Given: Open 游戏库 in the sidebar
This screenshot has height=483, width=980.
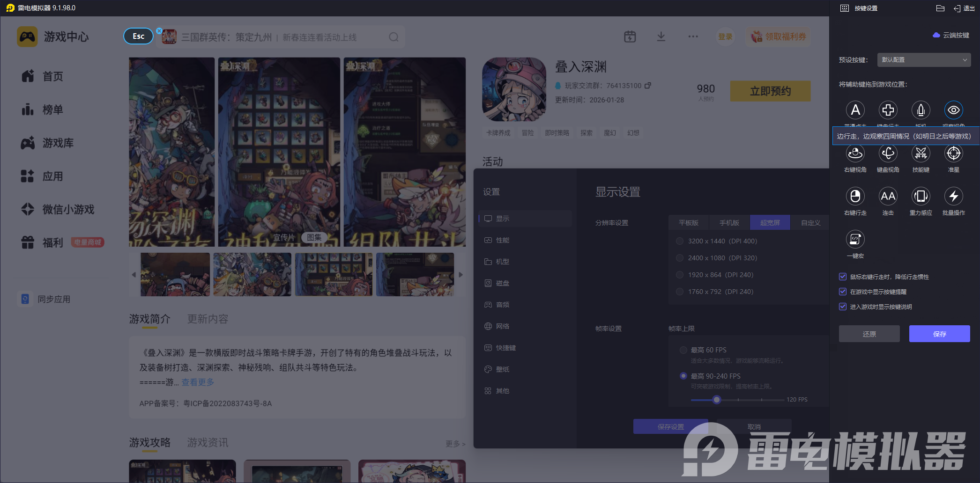Looking at the screenshot, I should pos(47,143).
